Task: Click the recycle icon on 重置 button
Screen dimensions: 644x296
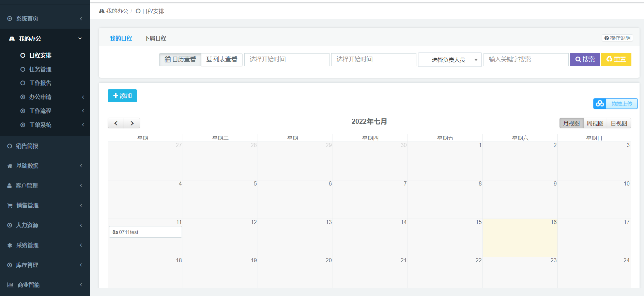Action: pyautogui.click(x=609, y=59)
